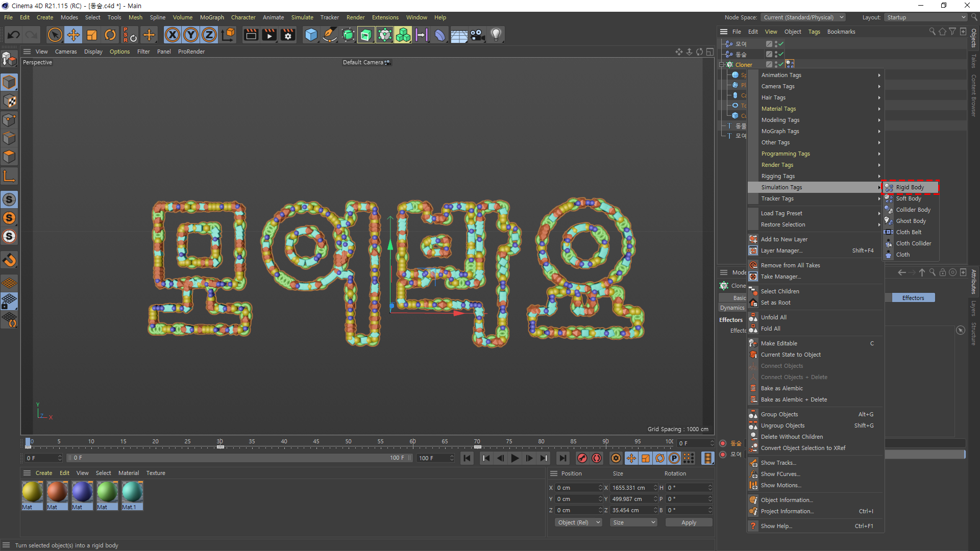
Task: Choose Rigid Body from submenu
Action: (x=910, y=187)
